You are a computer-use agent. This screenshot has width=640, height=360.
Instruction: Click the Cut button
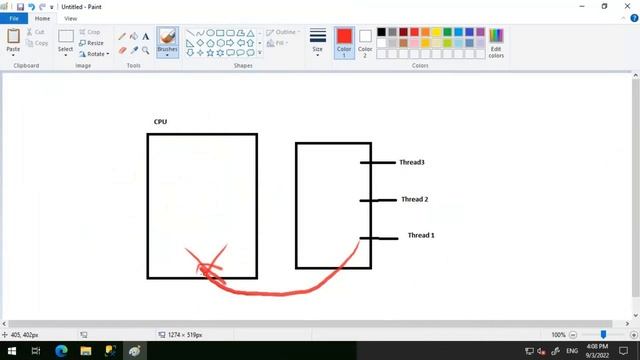[x=36, y=32]
